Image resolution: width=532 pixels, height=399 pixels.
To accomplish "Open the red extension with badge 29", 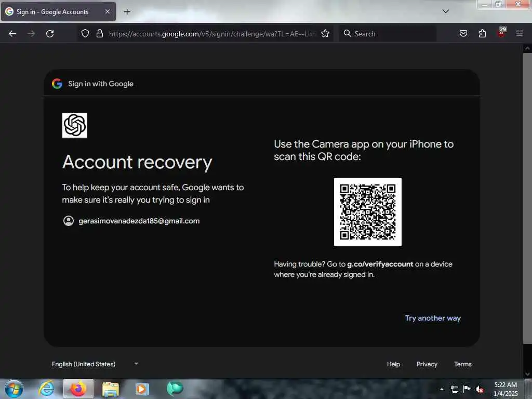I will (501, 33).
